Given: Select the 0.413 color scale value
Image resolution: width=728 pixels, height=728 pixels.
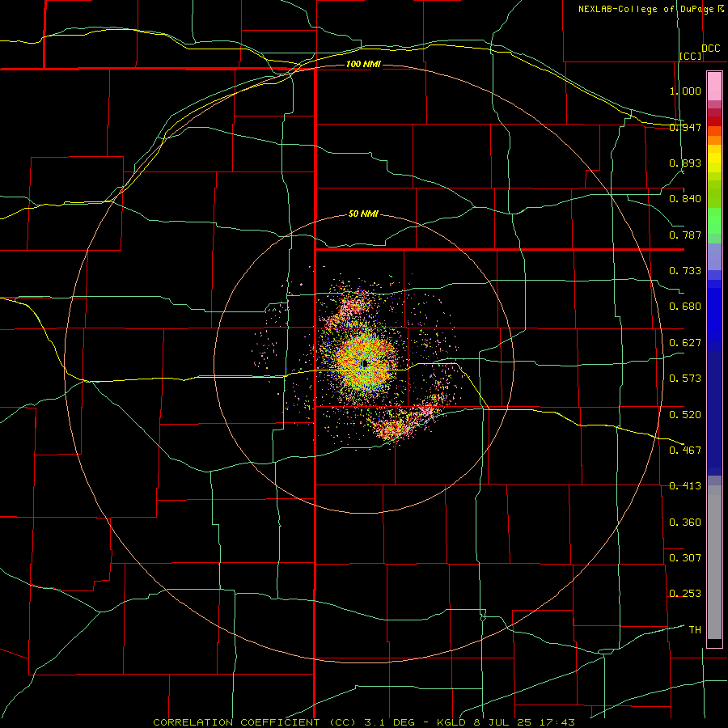Looking at the screenshot, I should click(685, 486).
